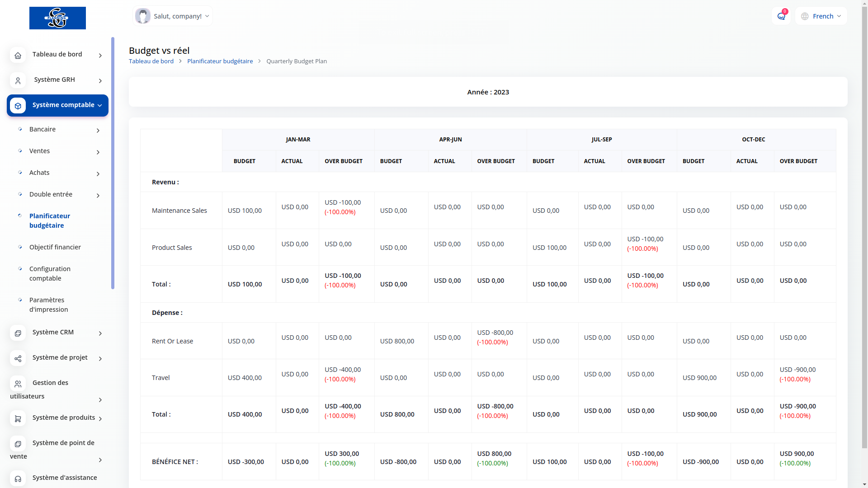
Task: Click the Tableau de bord home icon
Action: (x=18, y=55)
